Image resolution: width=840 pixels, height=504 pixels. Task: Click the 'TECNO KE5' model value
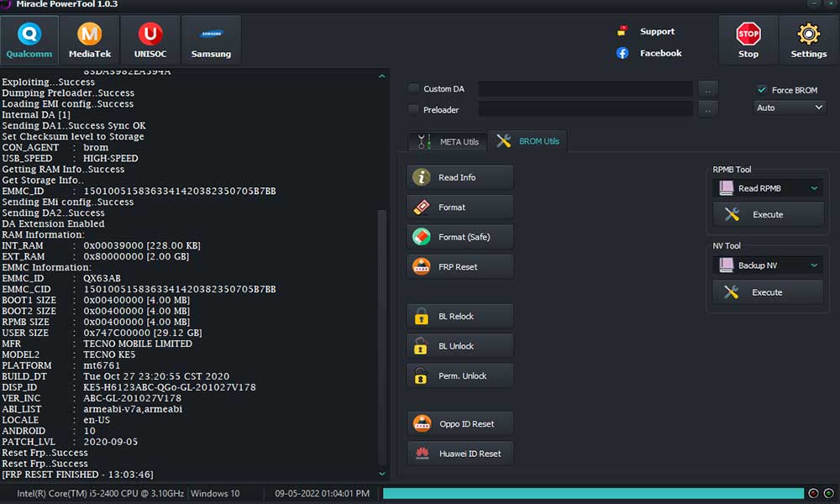109,354
